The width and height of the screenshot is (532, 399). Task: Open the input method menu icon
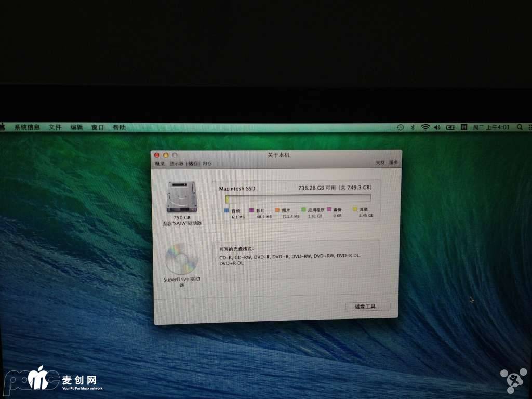[x=464, y=127]
